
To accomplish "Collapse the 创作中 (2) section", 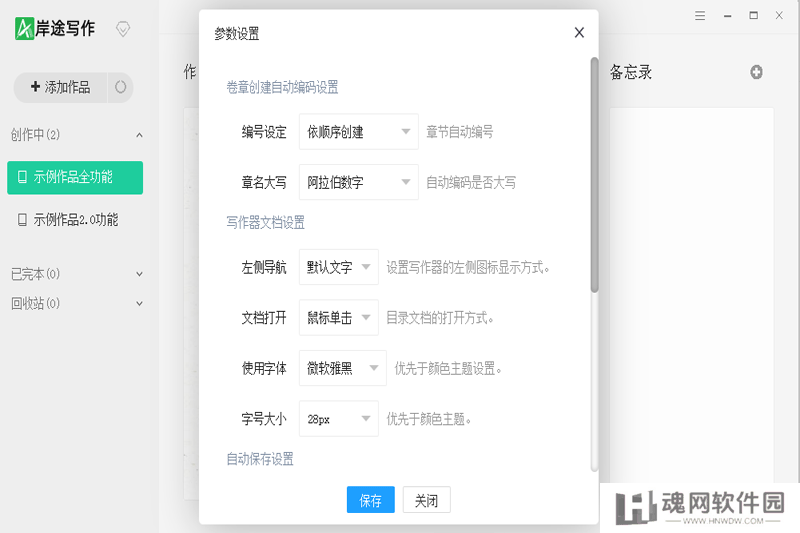I will tap(139, 135).
